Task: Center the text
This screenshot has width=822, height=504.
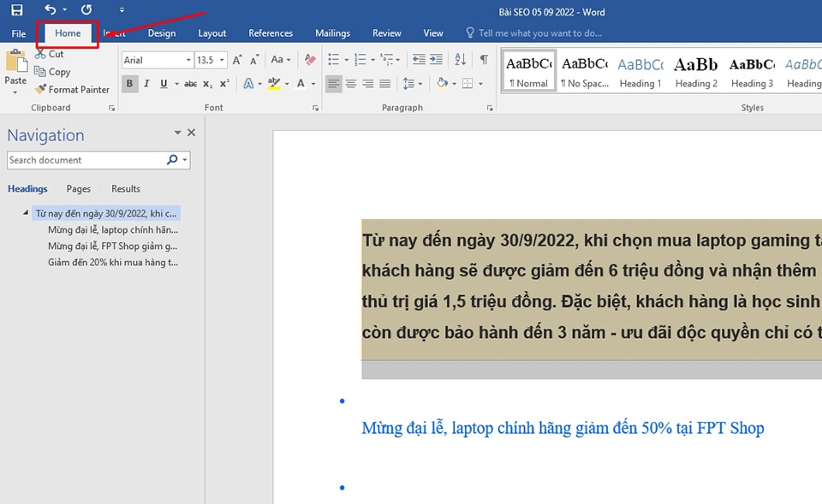Action: 351,83
